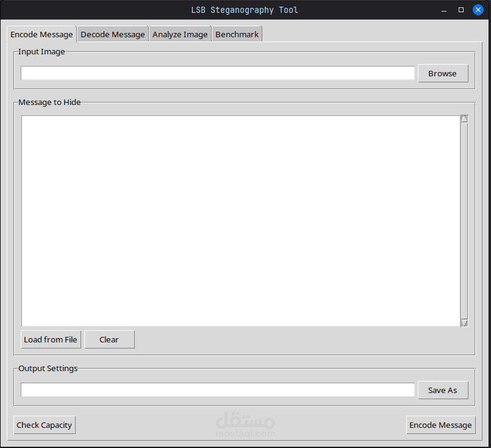This screenshot has width=491, height=448.
Task: Click the Check Capacity button
Action: click(45, 425)
